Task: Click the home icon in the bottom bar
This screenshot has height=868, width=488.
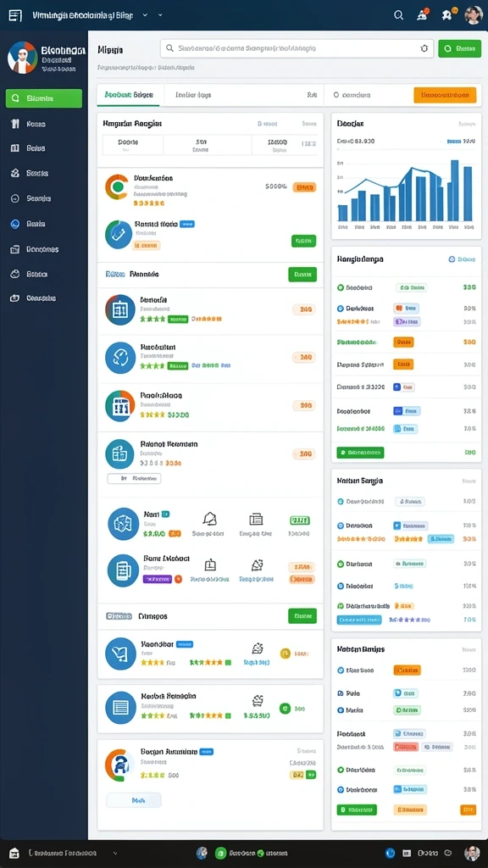Action: 15,854
